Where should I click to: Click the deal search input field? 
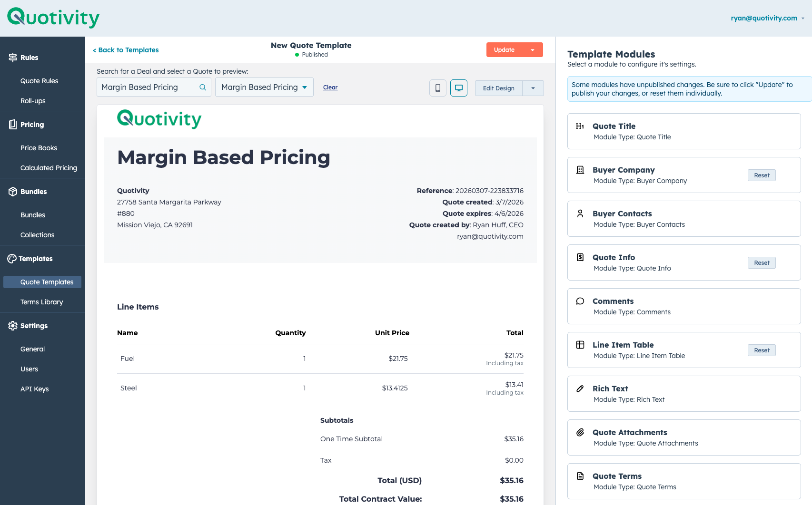click(x=148, y=87)
